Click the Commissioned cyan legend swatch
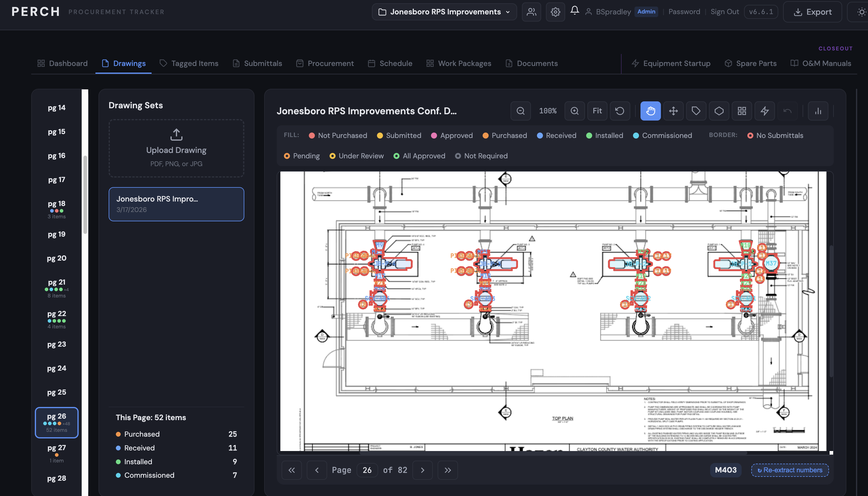 coord(636,136)
